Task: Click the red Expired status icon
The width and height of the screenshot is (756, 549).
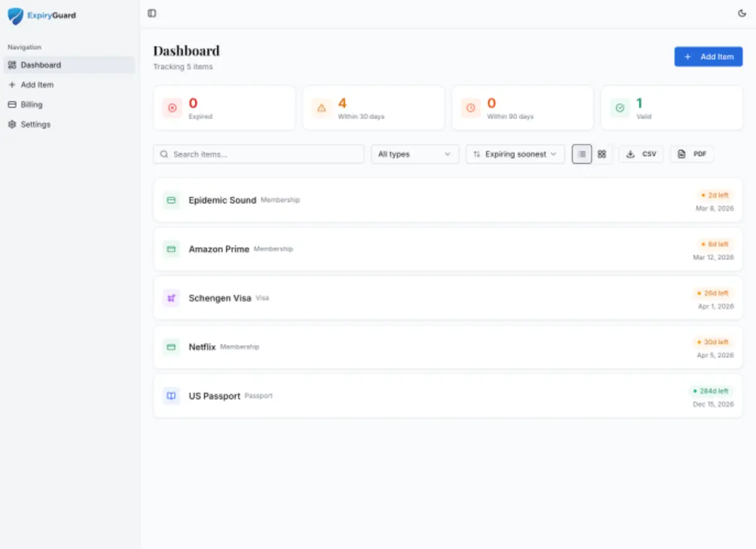Action: 172,108
